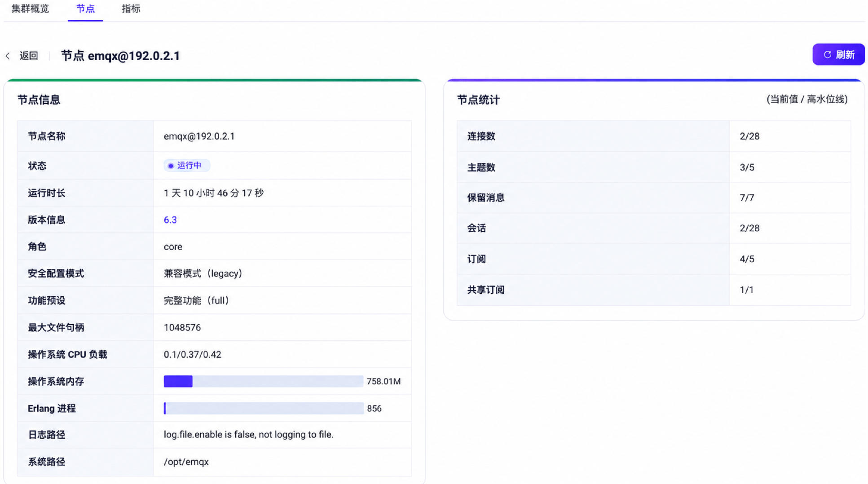Click max file handles value 1048576
The height and width of the screenshot is (484, 868).
coord(182,328)
